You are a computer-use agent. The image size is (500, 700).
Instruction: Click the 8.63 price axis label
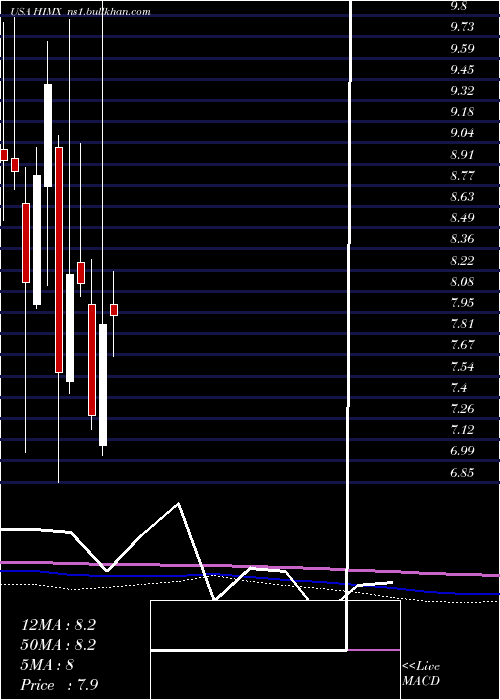tap(462, 197)
